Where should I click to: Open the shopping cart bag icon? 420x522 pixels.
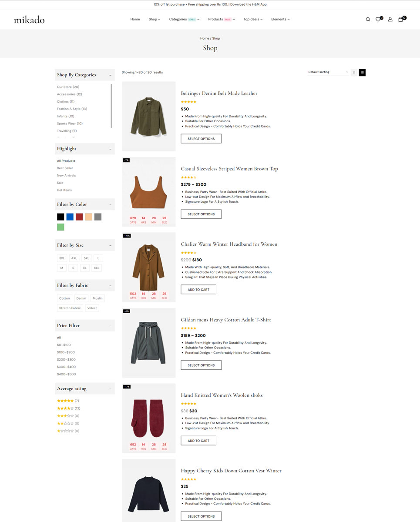coord(401,19)
